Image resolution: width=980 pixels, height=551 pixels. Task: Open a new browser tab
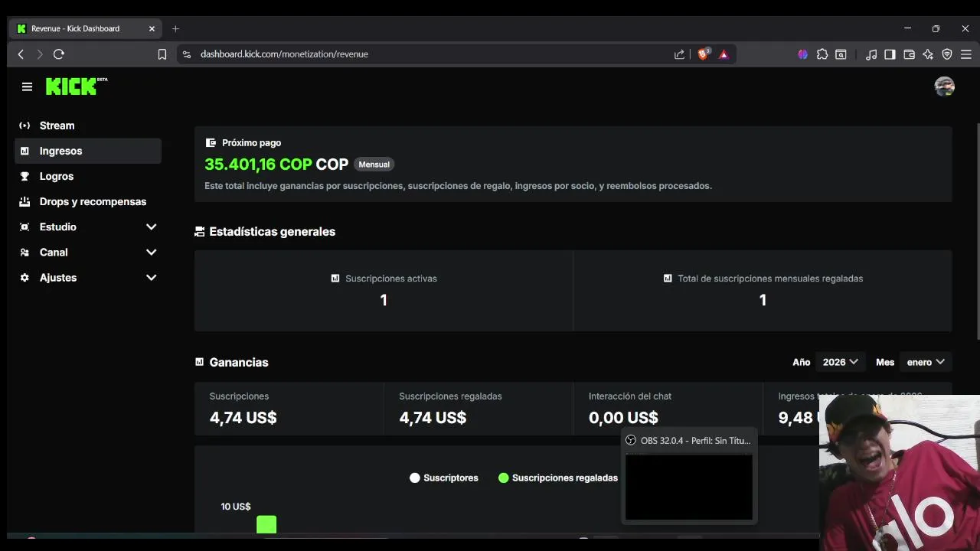[175, 28]
